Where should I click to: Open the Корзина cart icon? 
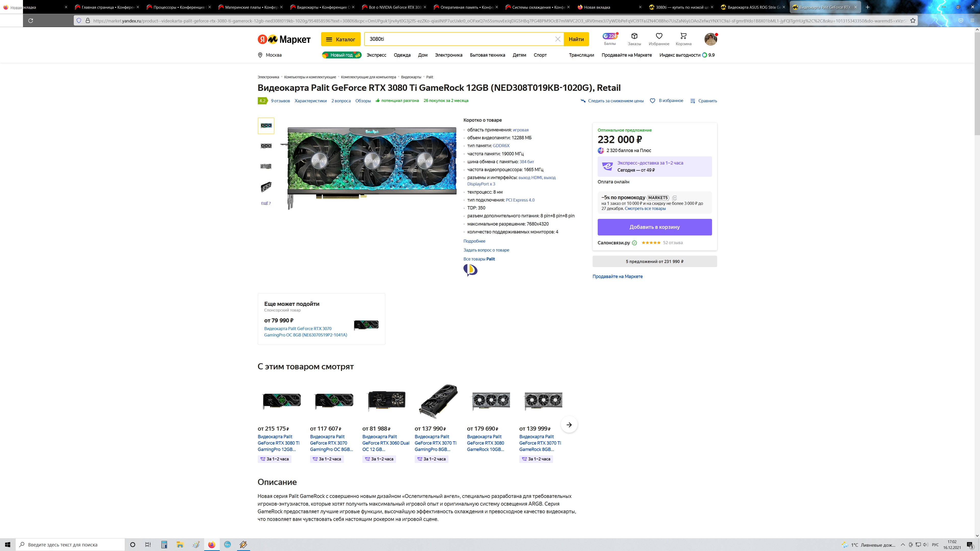click(x=683, y=36)
